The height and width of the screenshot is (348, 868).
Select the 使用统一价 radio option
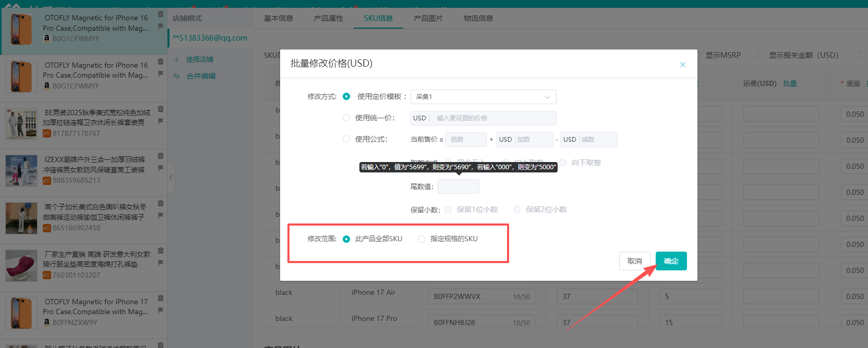tap(346, 118)
